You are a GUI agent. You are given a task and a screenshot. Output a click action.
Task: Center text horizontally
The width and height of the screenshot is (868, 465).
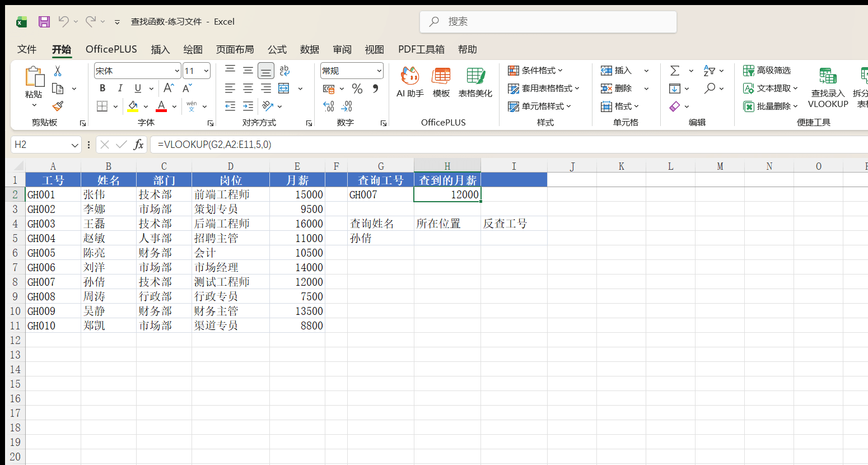(248, 88)
